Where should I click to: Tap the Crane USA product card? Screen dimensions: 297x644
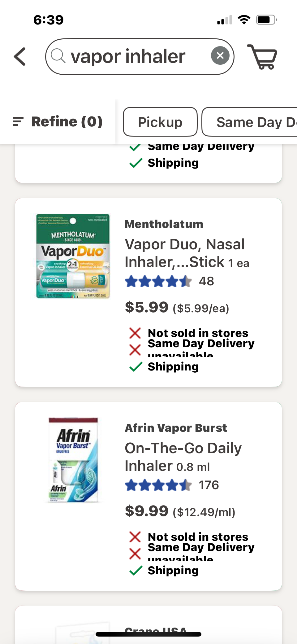point(148,626)
